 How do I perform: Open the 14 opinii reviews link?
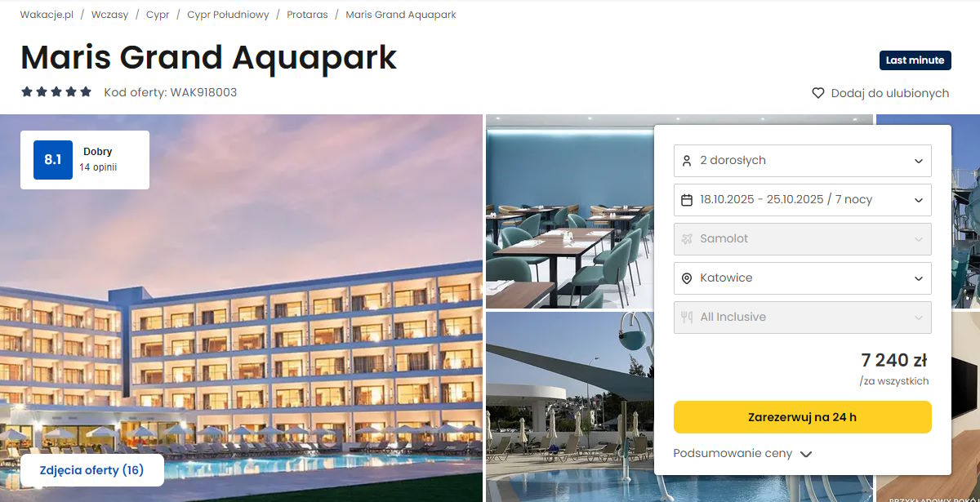(x=98, y=167)
